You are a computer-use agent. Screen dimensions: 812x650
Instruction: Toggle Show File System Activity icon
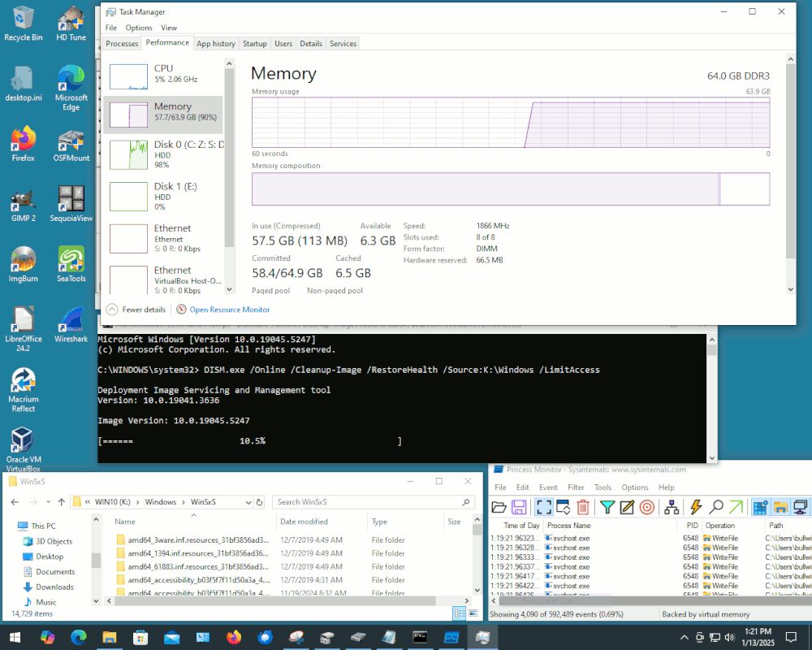780,507
